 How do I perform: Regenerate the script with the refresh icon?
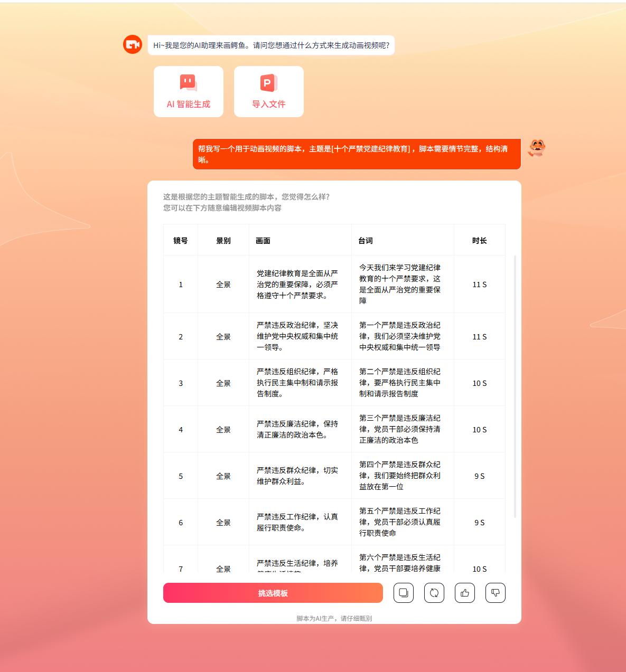pyautogui.click(x=434, y=592)
